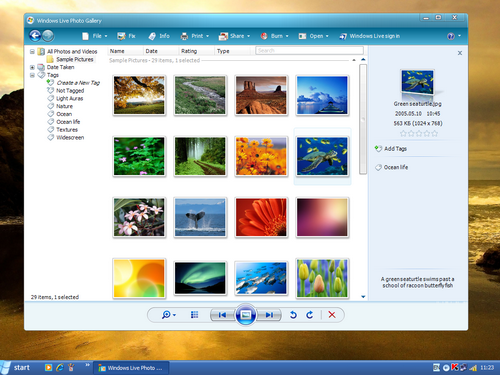This screenshot has width=500, height=375.
Task: Select the Ocean life tag in sidebar
Action: 68,122
